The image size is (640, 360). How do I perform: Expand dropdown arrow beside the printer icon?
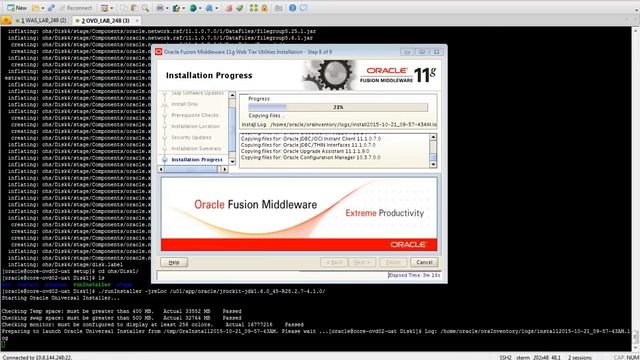pyautogui.click(x=167, y=8)
